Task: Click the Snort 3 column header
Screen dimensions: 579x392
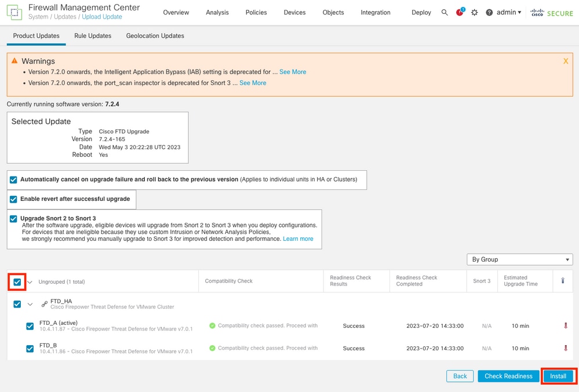Action: [x=482, y=281]
